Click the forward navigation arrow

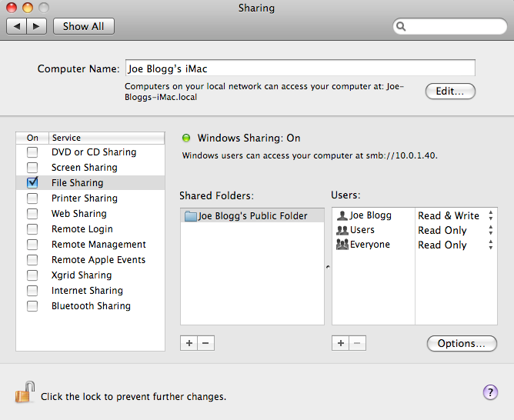pos(36,26)
